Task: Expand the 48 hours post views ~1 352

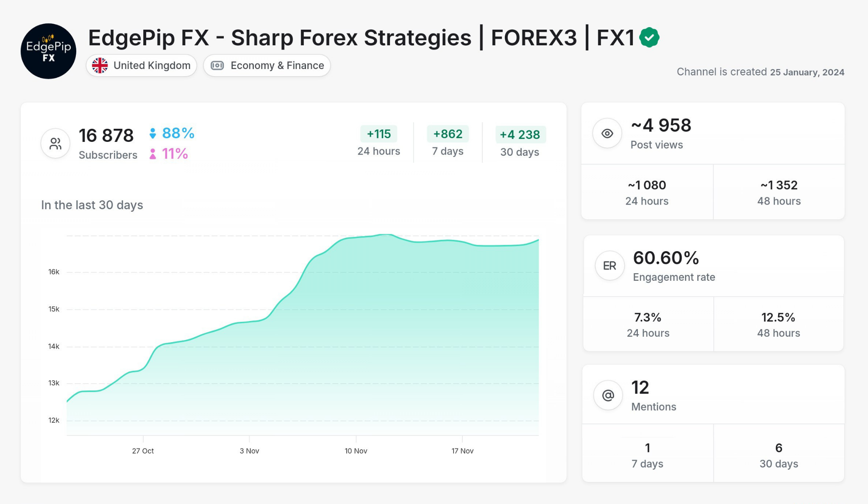Action: pyautogui.click(x=779, y=191)
